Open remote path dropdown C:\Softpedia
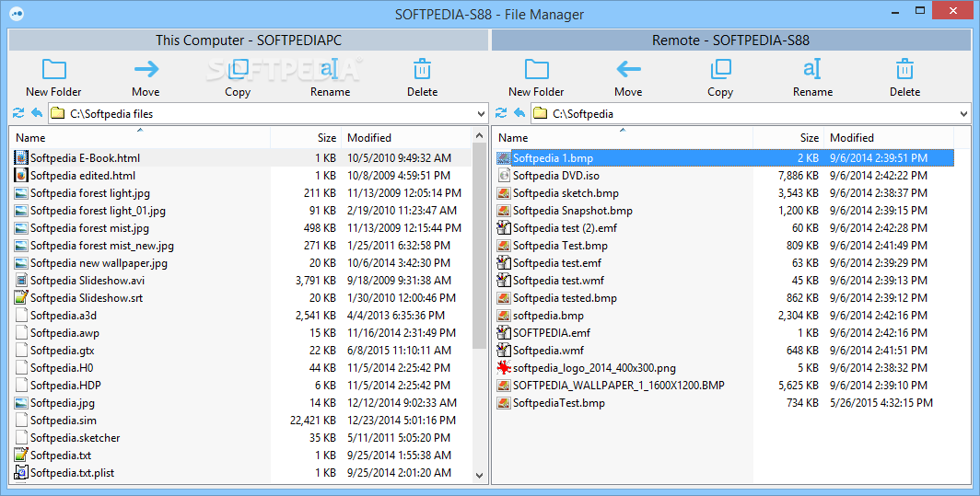Image resolution: width=980 pixels, height=496 pixels. pos(963,114)
